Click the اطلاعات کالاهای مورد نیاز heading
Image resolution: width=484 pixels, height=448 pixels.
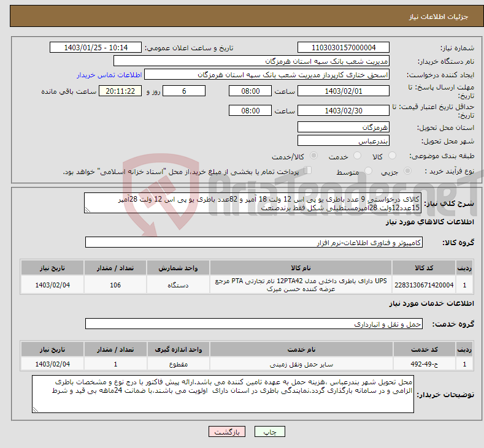click(429, 222)
